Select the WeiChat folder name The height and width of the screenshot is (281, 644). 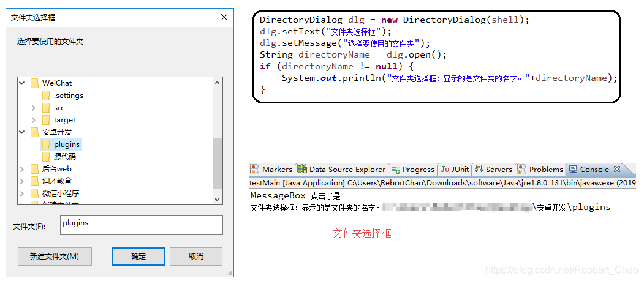coord(57,83)
